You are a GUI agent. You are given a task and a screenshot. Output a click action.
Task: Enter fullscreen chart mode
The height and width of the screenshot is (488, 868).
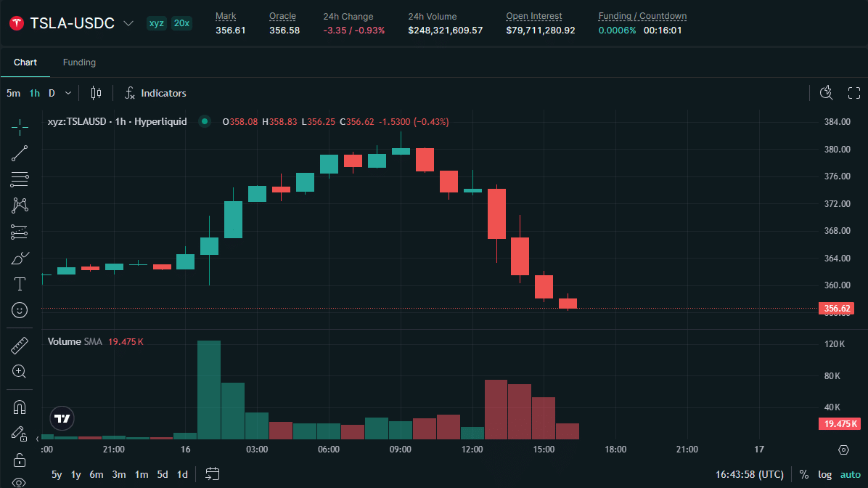click(x=854, y=93)
